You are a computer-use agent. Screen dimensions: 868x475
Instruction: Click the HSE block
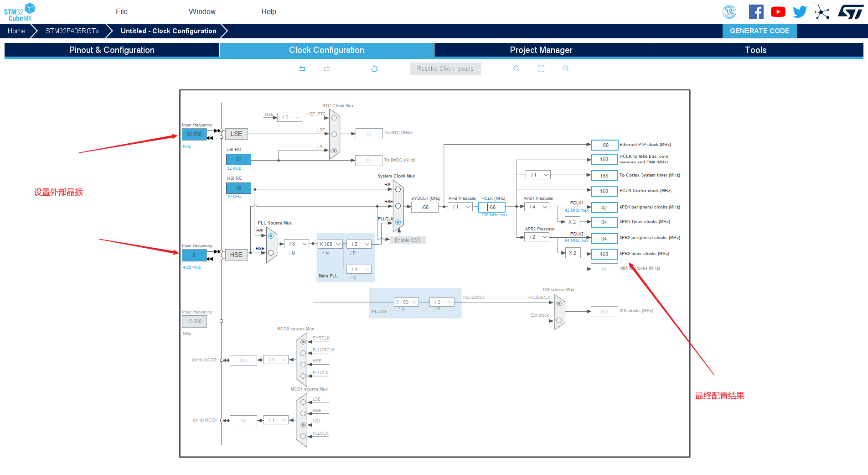[x=236, y=255]
